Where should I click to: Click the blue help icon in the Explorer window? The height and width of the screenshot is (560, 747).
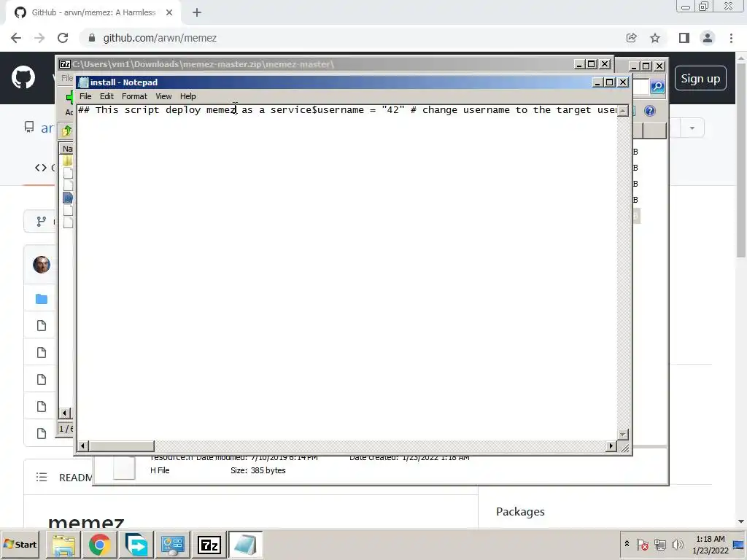(650, 111)
